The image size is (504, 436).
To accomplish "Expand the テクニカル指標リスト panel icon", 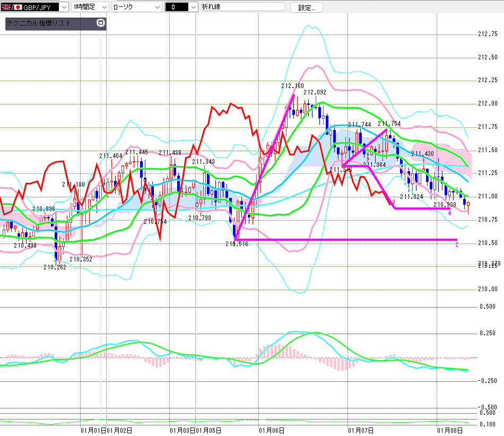I will pyautogui.click(x=101, y=23).
